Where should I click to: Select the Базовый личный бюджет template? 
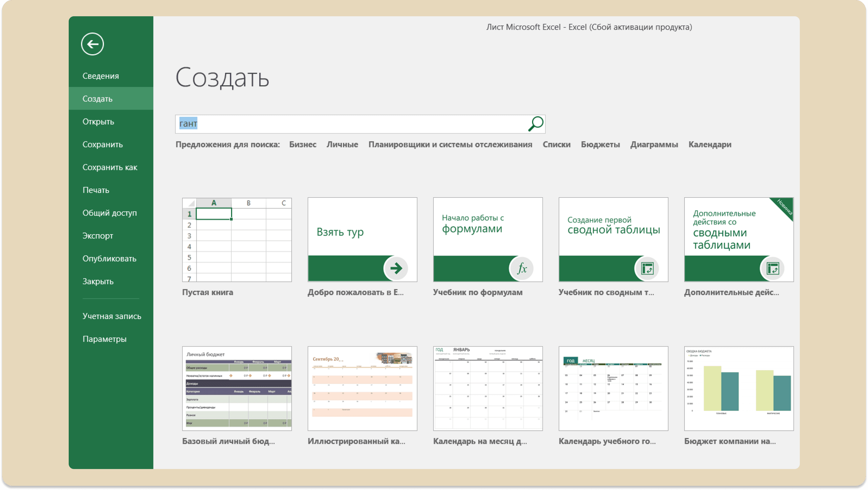[x=237, y=388]
